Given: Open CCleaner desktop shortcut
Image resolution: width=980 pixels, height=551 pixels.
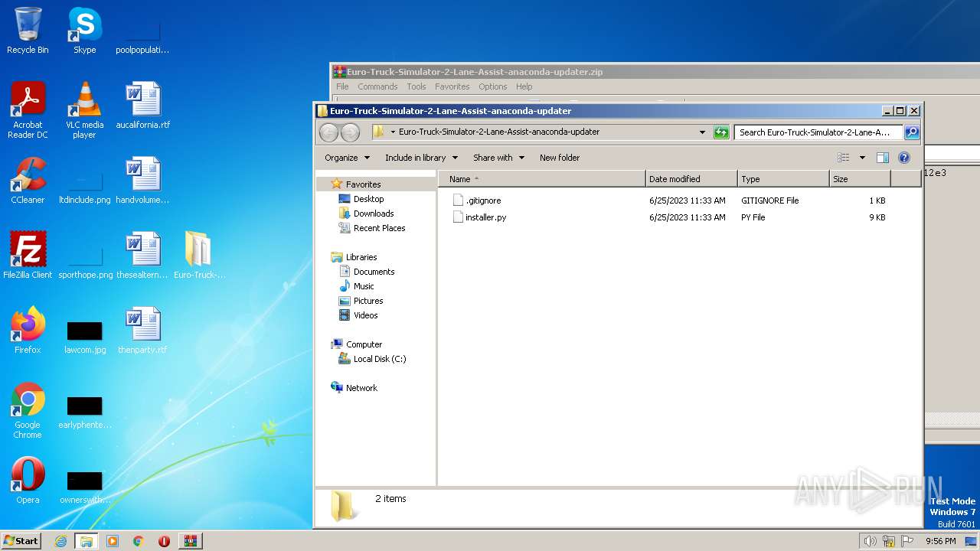Looking at the screenshot, I should coord(28,181).
